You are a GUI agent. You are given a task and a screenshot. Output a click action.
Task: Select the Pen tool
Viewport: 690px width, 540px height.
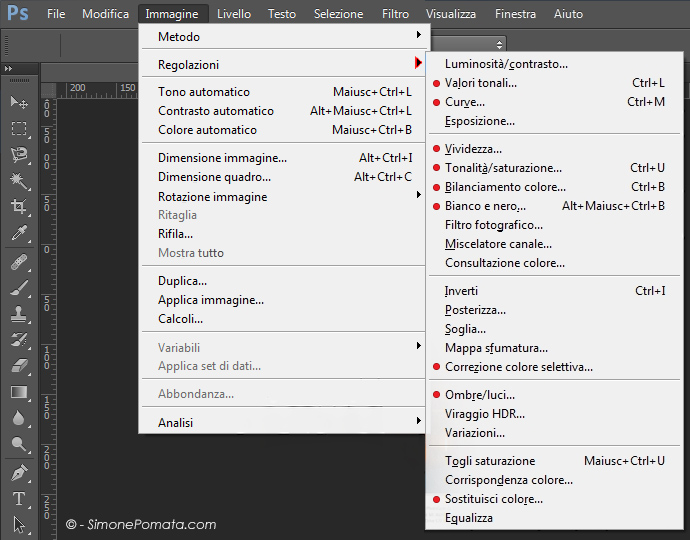pos(19,472)
